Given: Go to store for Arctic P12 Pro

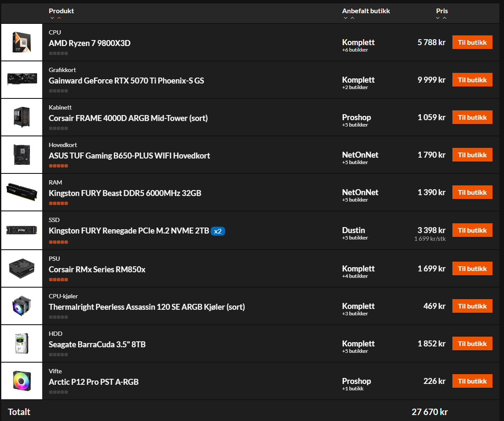Looking at the screenshot, I should (x=472, y=381).
